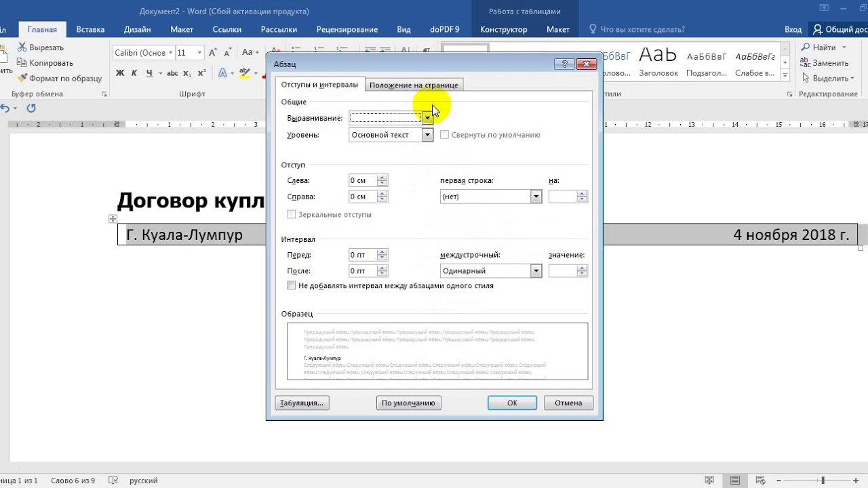Click the 'Что вы хотите сделать?' search box
This screenshot has width=868, height=488.
point(643,29)
